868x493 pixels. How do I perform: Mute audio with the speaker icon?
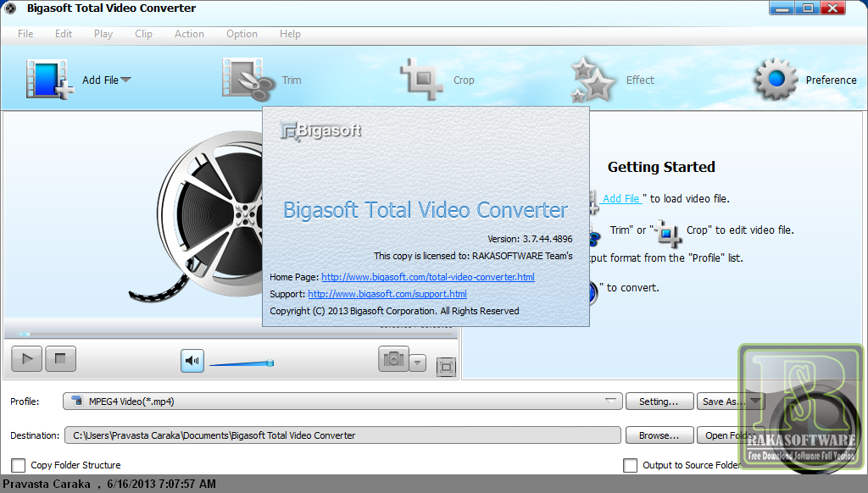tap(192, 362)
